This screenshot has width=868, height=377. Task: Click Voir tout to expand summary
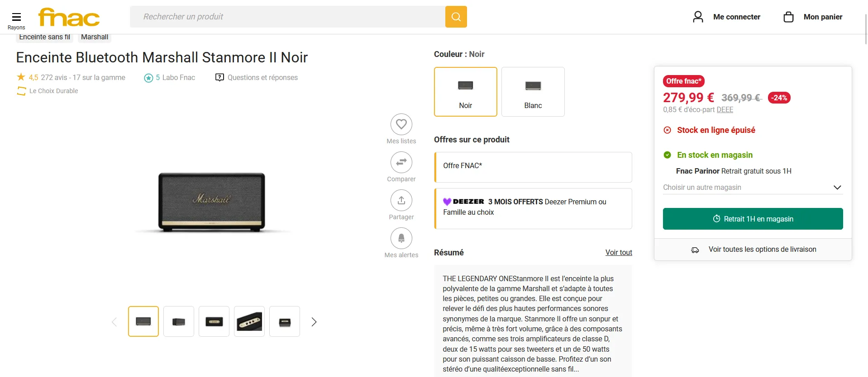(x=618, y=253)
